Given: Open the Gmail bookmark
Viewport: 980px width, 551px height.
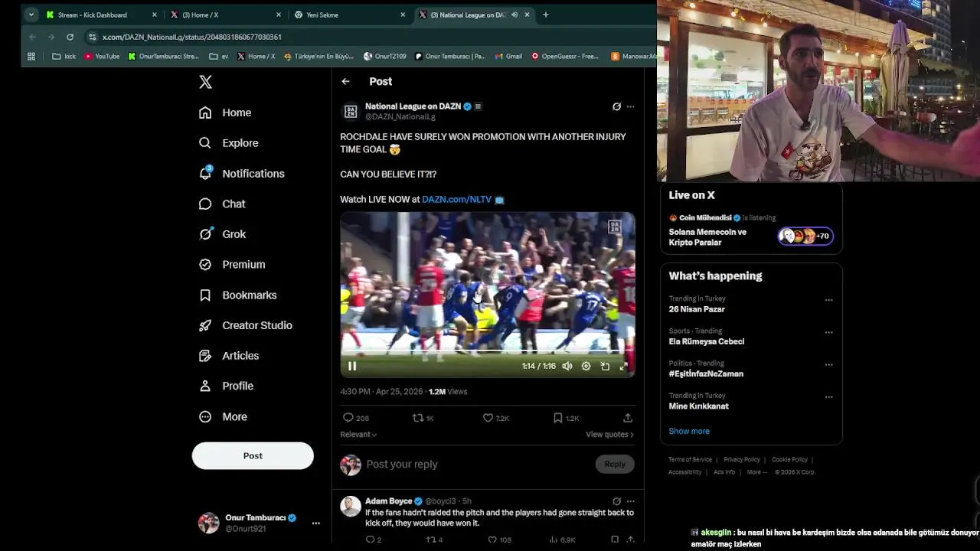Looking at the screenshot, I should point(508,56).
